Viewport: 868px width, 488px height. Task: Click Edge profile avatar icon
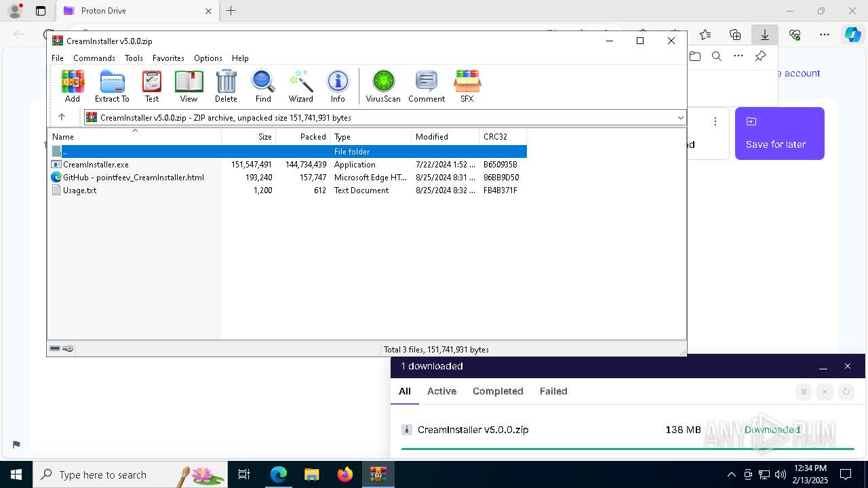[x=14, y=11]
